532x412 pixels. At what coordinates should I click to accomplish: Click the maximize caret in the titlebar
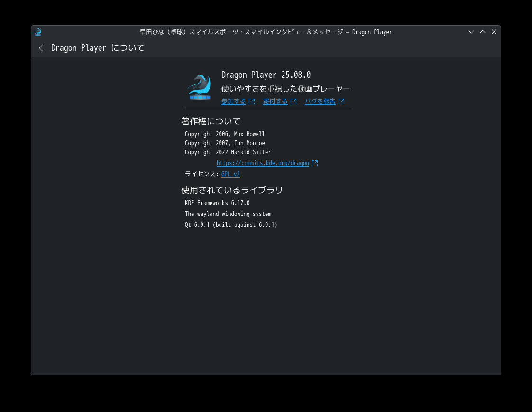tap(482, 32)
